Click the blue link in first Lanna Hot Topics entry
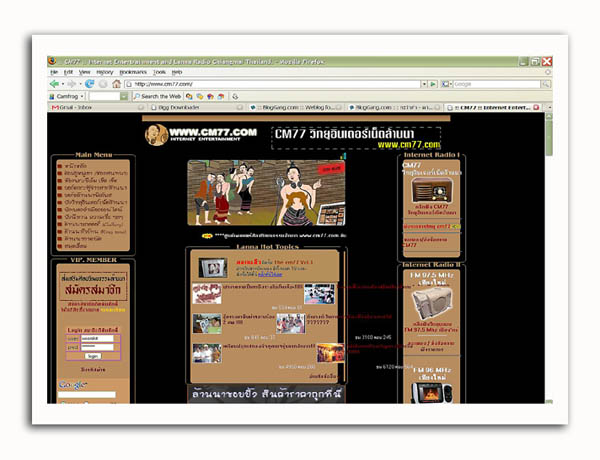The width and height of the screenshot is (600, 460). tap(270, 274)
